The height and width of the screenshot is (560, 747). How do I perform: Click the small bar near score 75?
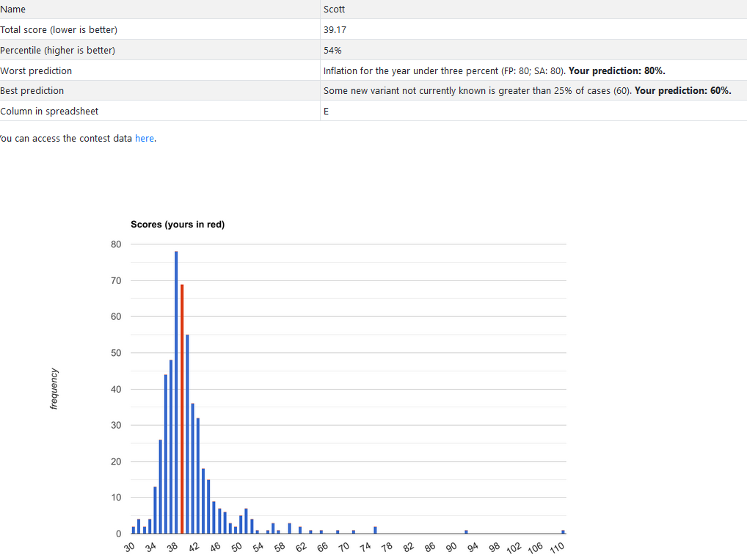click(375, 530)
